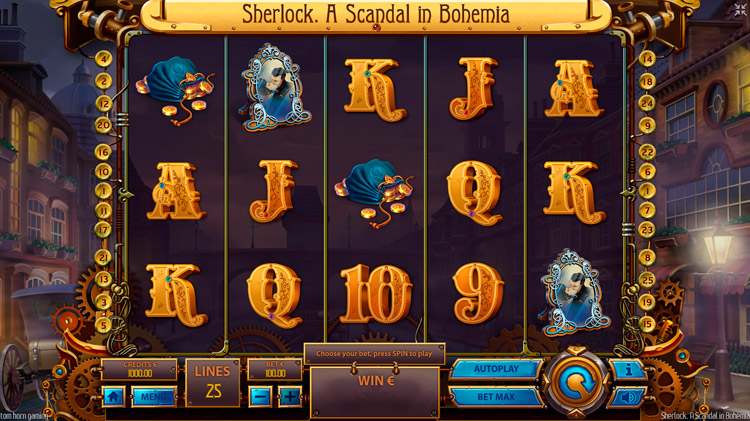This screenshot has height=421, width=750.
Task: Select payline number 5 marker
Action: (x=103, y=325)
